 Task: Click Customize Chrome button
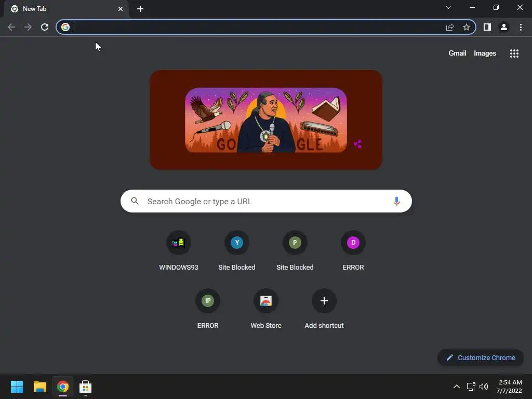coord(481,357)
